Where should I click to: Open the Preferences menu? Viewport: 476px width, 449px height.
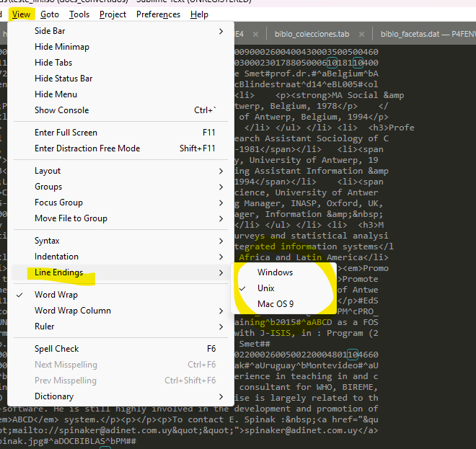click(158, 14)
